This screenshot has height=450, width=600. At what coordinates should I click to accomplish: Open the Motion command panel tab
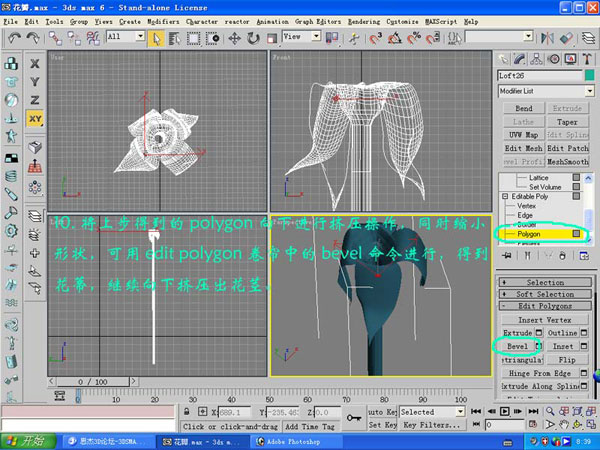point(553,59)
